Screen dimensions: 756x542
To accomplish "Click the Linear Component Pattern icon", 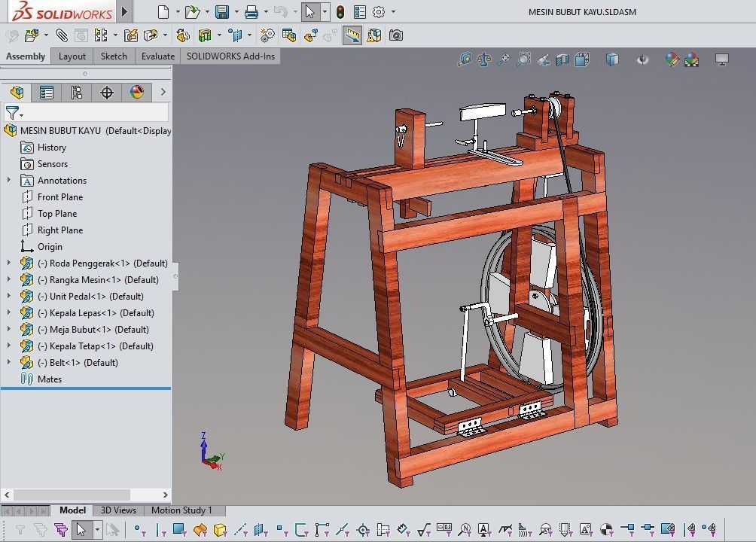I will [x=101, y=35].
